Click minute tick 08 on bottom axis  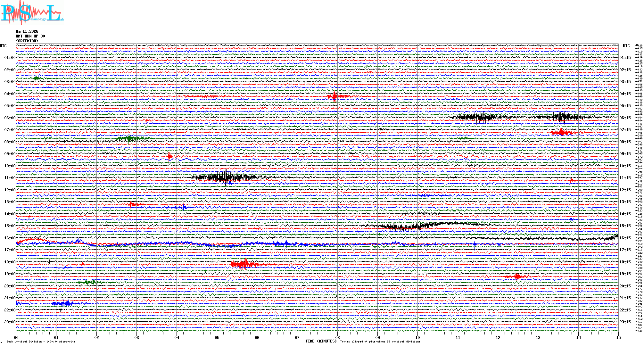click(x=337, y=337)
